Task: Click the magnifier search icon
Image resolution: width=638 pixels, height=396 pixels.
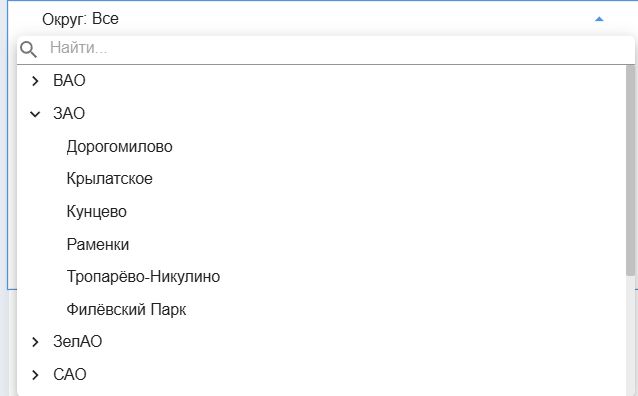Action: (28, 49)
